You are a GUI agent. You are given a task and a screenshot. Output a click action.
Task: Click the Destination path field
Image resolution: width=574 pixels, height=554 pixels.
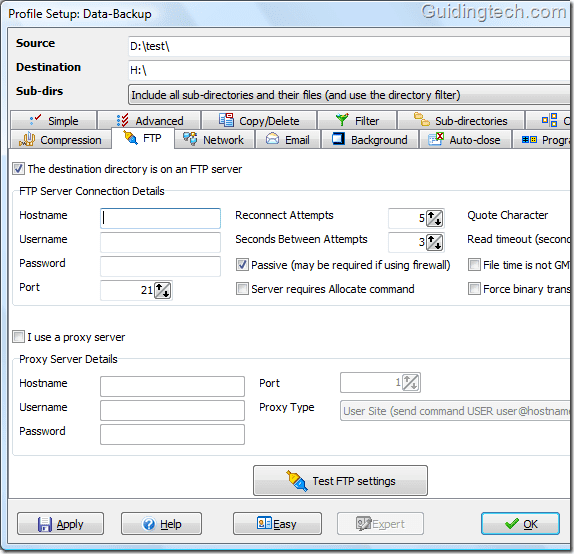(349, 70)
